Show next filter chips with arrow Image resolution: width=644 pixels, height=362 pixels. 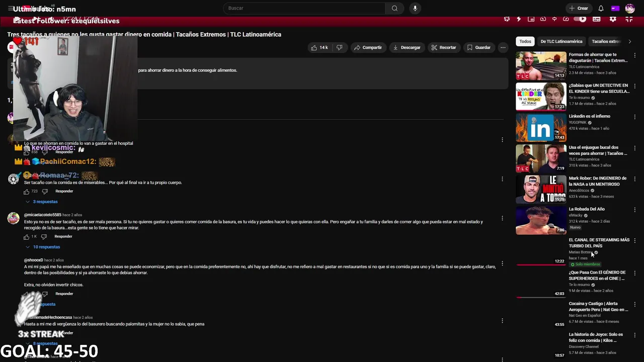630,41
